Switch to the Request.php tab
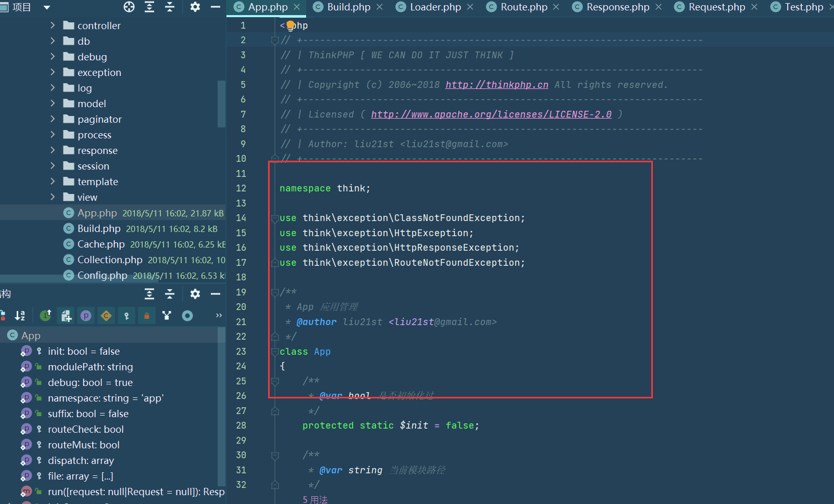 tap(716, 7)
